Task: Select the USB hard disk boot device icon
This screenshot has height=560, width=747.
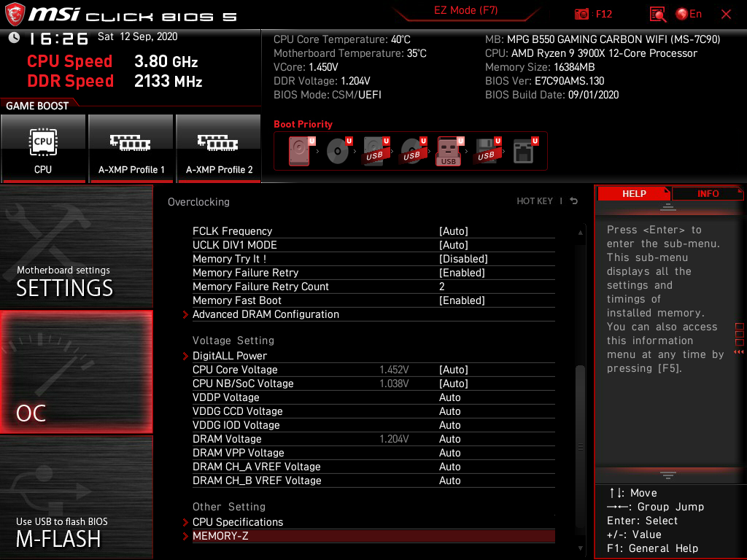Action: click(x=376, y=151)
